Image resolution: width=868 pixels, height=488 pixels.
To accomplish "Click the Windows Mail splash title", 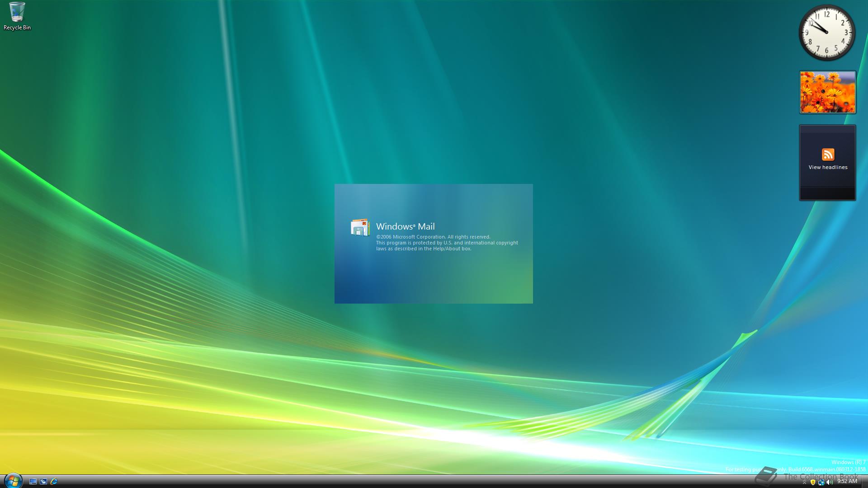I will (406, 226).
